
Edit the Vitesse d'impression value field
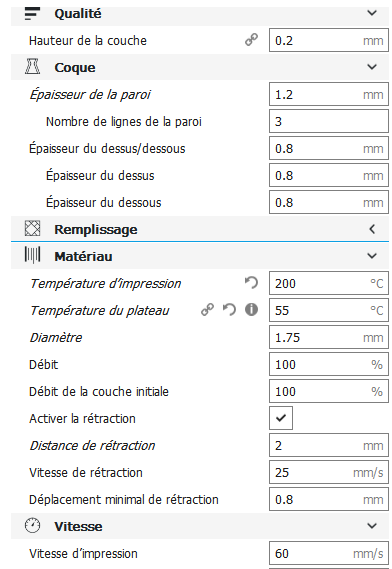pos(329,553)
